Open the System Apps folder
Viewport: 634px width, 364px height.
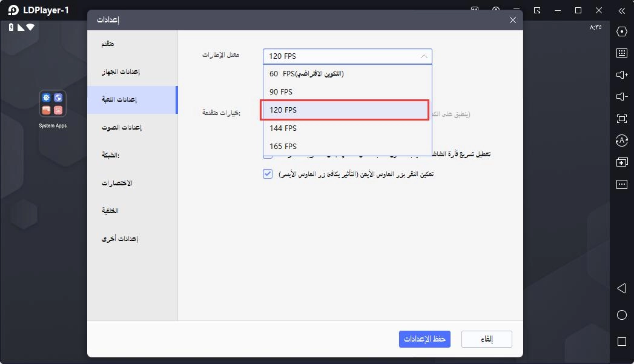[x=53, y=104]
